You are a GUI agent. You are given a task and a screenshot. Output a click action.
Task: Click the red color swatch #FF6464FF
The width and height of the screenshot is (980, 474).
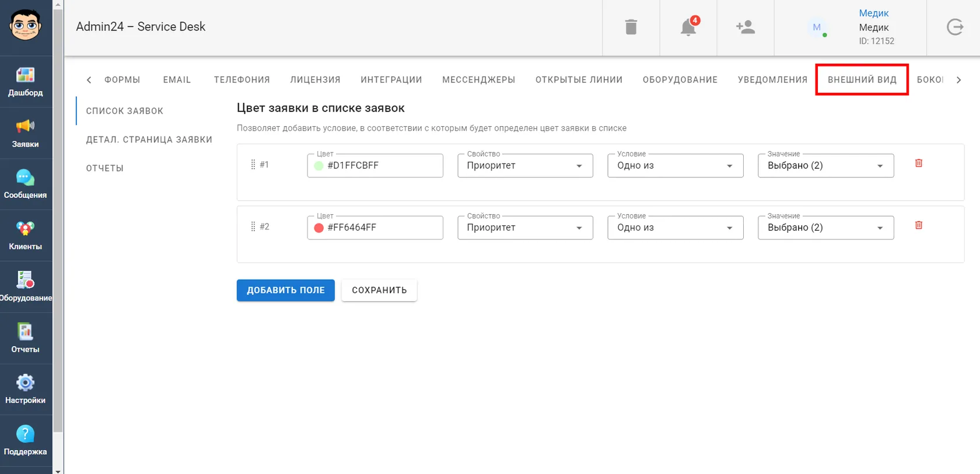[x=318, y=228]
